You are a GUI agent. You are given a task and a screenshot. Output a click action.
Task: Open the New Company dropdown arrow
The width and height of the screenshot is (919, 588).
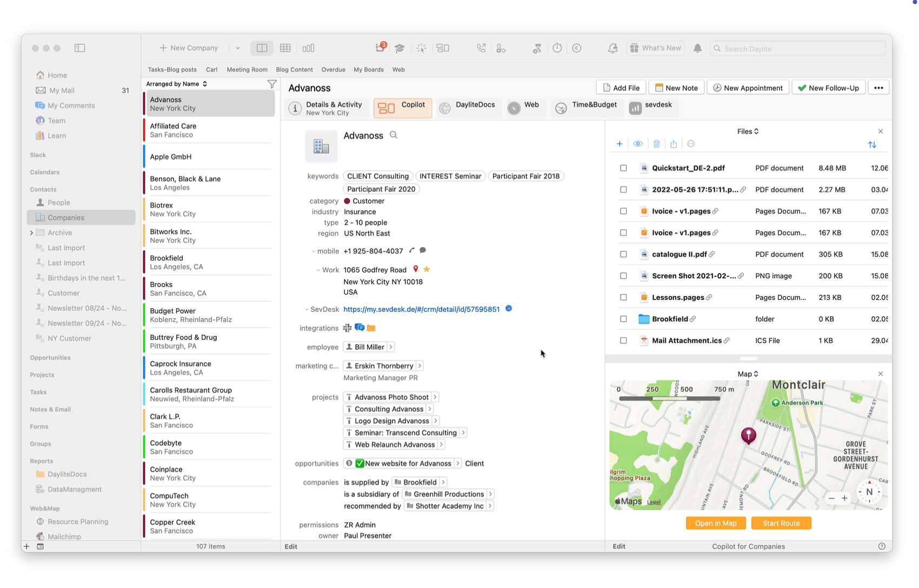[x=237, y=48]
